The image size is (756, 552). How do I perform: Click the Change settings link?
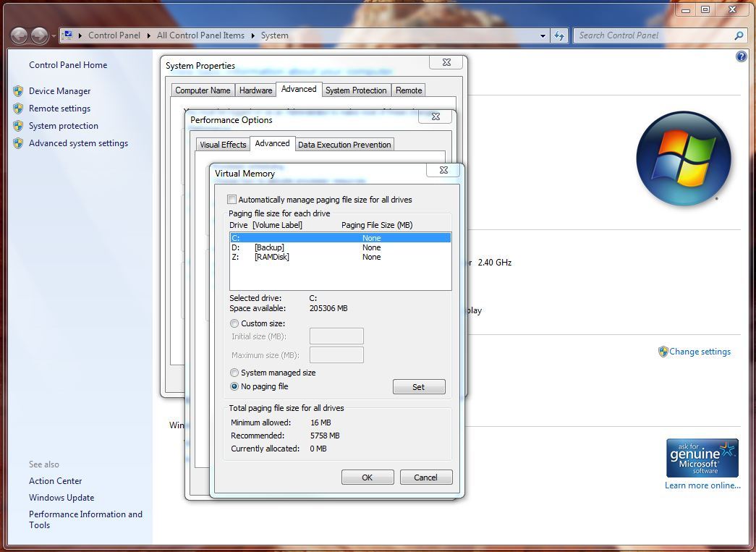700,352
